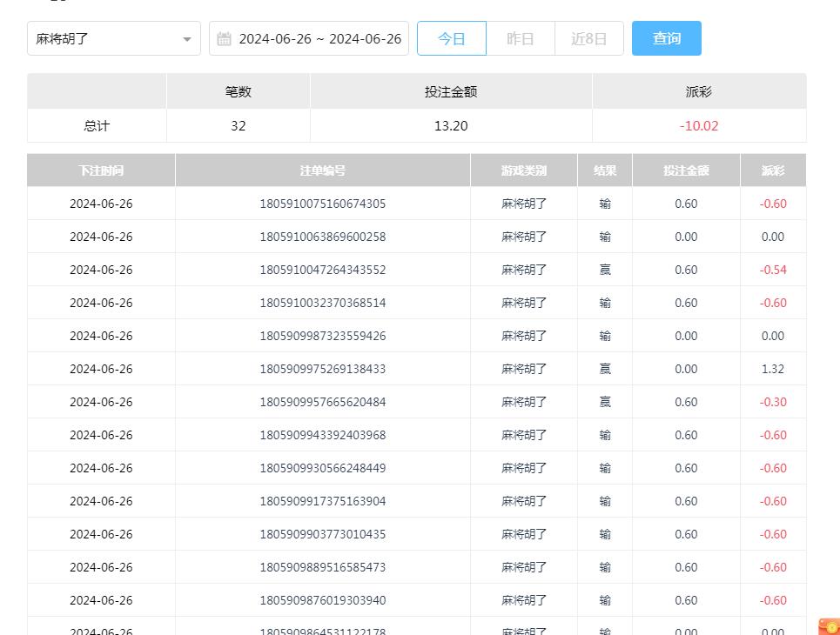The image size is (840, 635).
Task: Click the 下注时间 column header
Action: (x=101, y=170)
